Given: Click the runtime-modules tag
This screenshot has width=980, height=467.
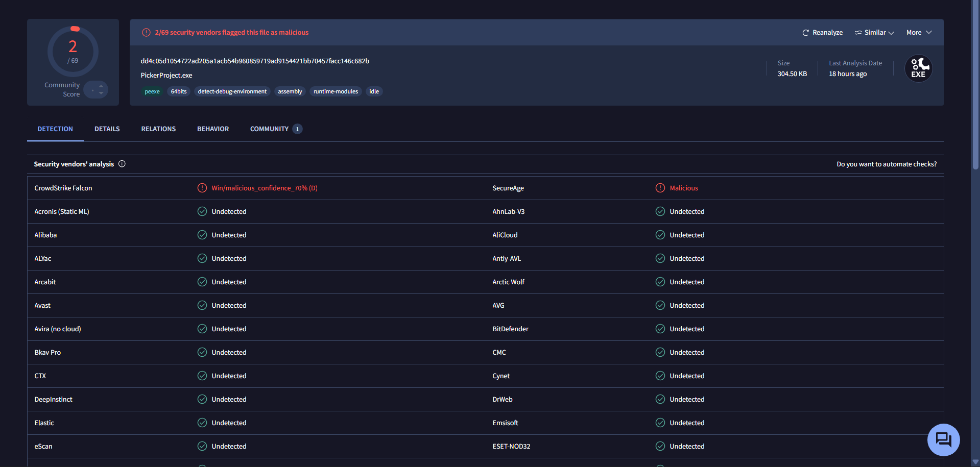Looking at the screenshot, I should point(336,92).
